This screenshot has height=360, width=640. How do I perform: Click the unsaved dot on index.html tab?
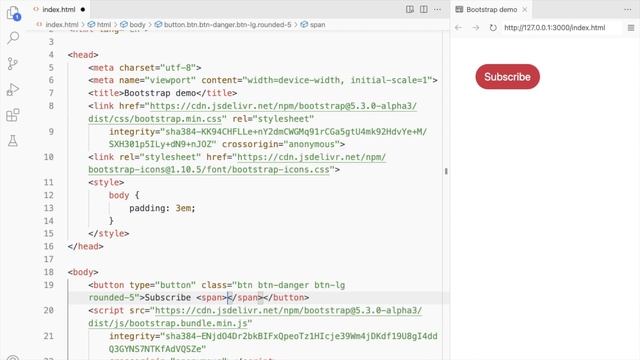(x=83, y=9)
